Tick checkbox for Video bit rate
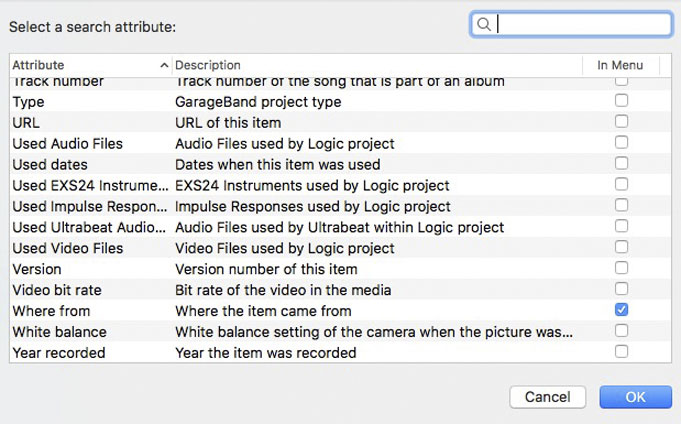 [621, 289]
